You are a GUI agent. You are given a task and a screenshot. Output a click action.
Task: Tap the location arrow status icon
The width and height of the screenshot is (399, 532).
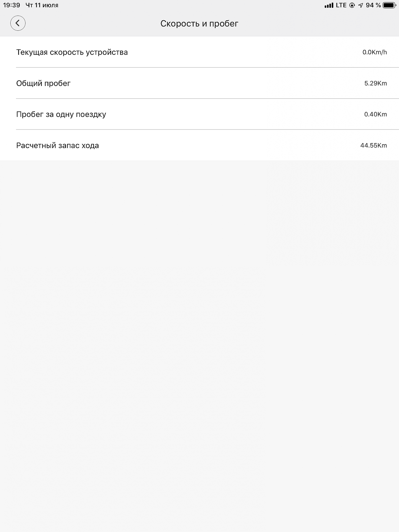pyautogui.click(x=360, y=5)
